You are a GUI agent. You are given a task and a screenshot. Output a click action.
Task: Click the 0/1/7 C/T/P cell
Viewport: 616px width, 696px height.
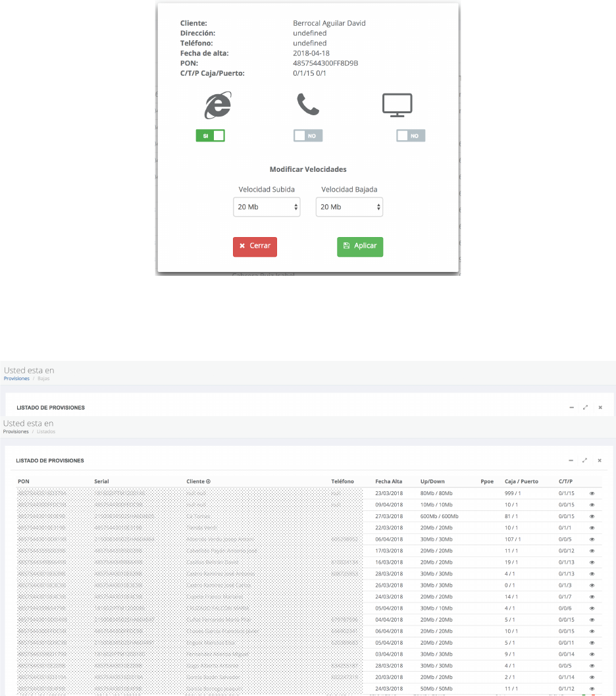pos(565,597)
